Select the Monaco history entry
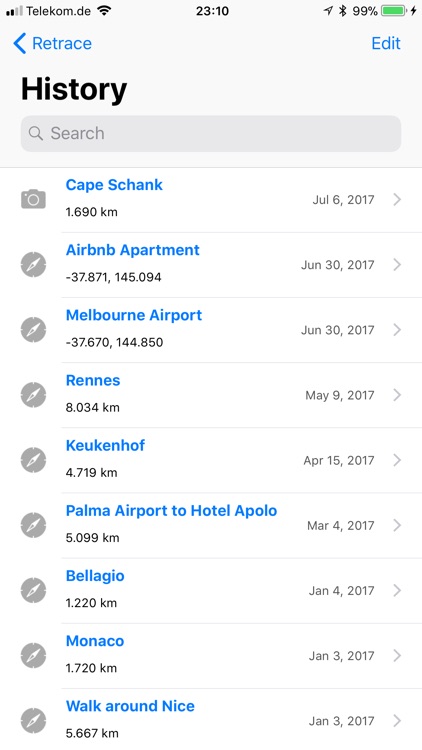The image size is (422, 750). point(211,655)
